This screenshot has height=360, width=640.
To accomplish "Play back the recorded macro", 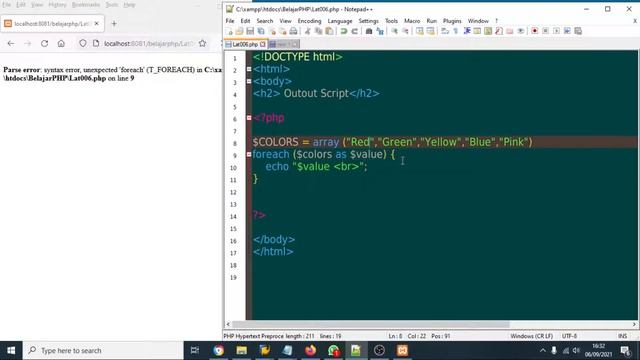I will pos(556,31).
